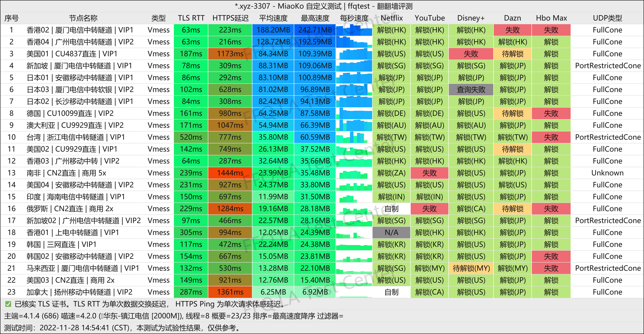The height and width of the screenshot is (334, 644).
Task: Click the Hbo Max column header
Action: click(551, 18)
